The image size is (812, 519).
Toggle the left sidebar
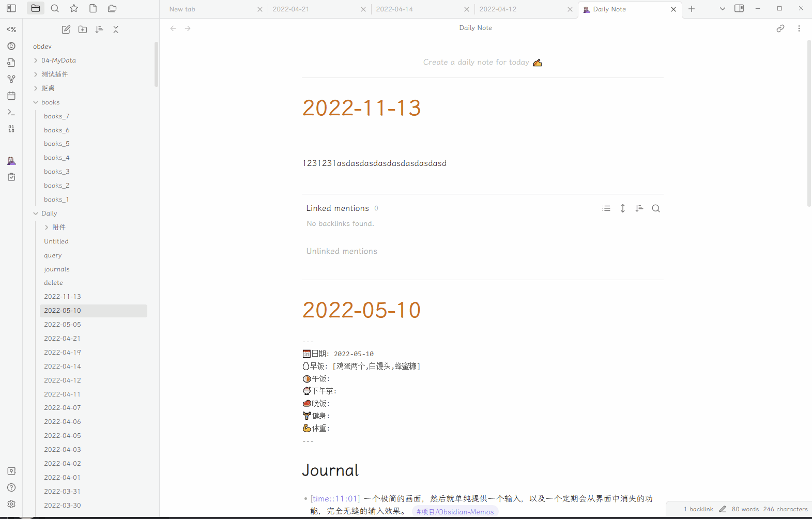tap(11, 8)
